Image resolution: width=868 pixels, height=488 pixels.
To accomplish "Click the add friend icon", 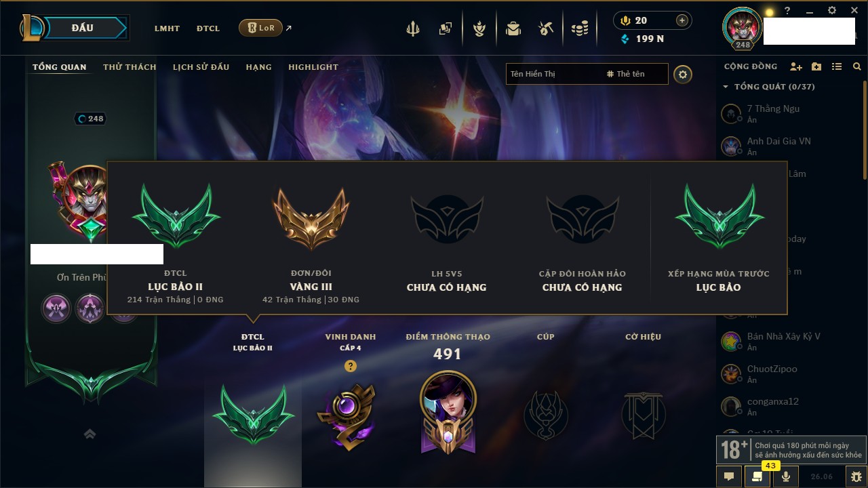I will [796, 66].
